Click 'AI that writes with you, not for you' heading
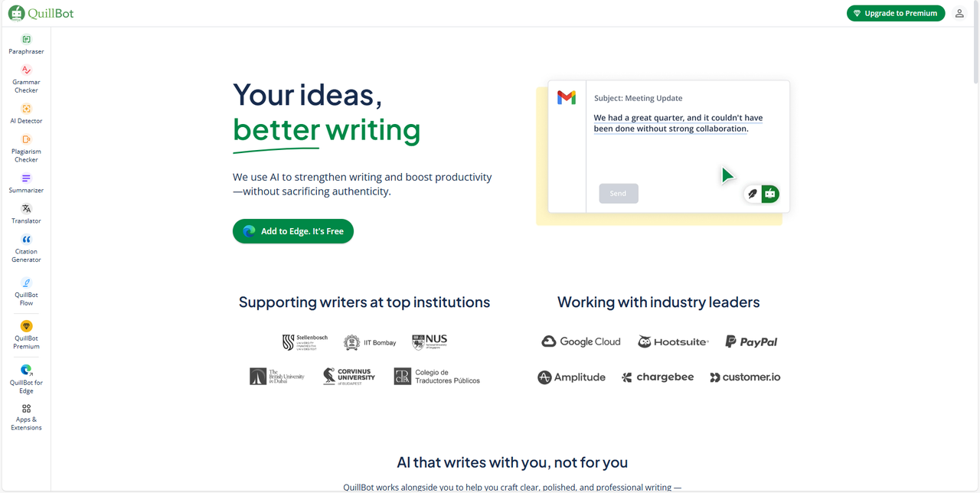 512,462
